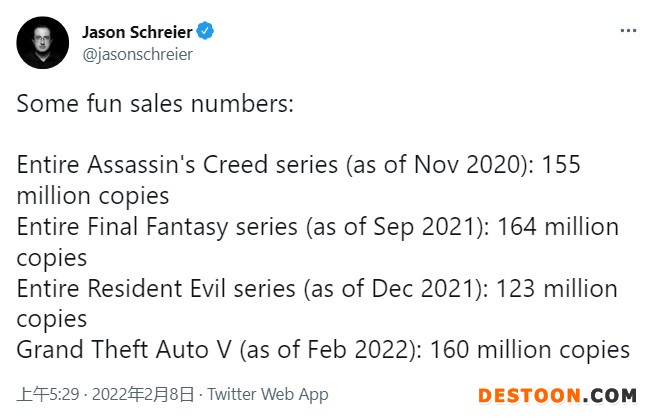
Task: Click the "Some fun sales numbers:" text
Action: [x=155, y=104]
